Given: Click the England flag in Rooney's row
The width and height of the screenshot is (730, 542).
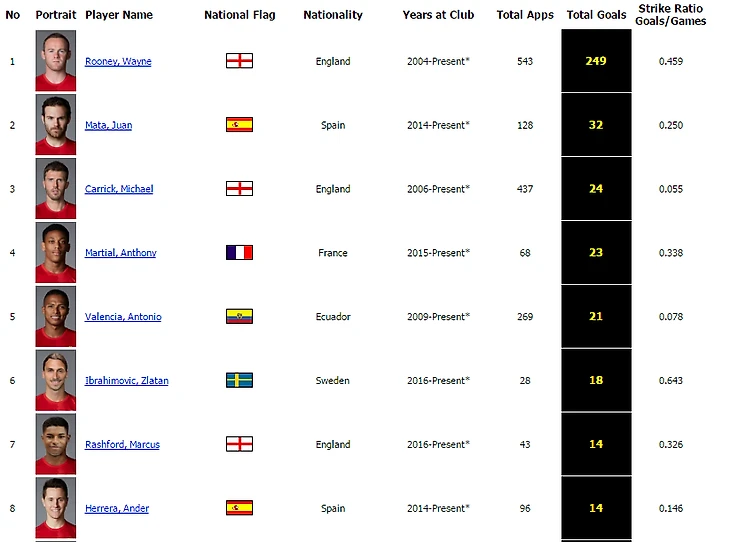Looking at the screenshot, I should (x=239, y=61).
